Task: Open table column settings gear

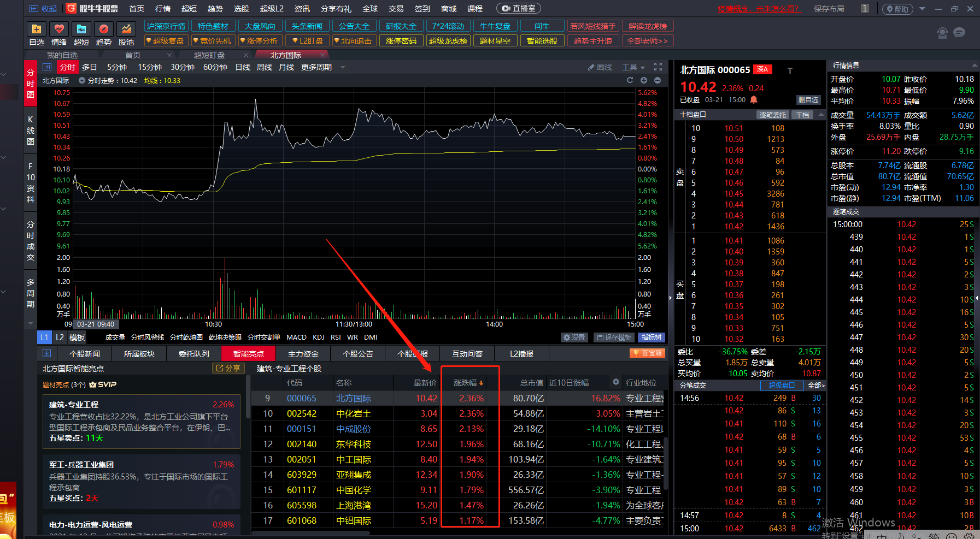Action: click(616, 382)
